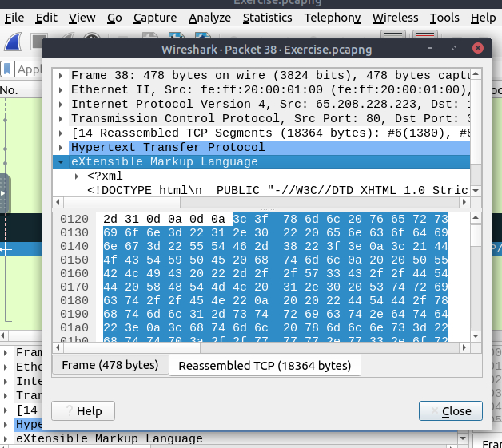
Task: Open the Analyze menu
Action: tap(209, 18)
